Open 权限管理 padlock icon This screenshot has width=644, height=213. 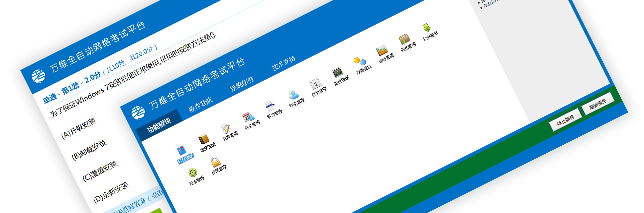coord(216,162)
